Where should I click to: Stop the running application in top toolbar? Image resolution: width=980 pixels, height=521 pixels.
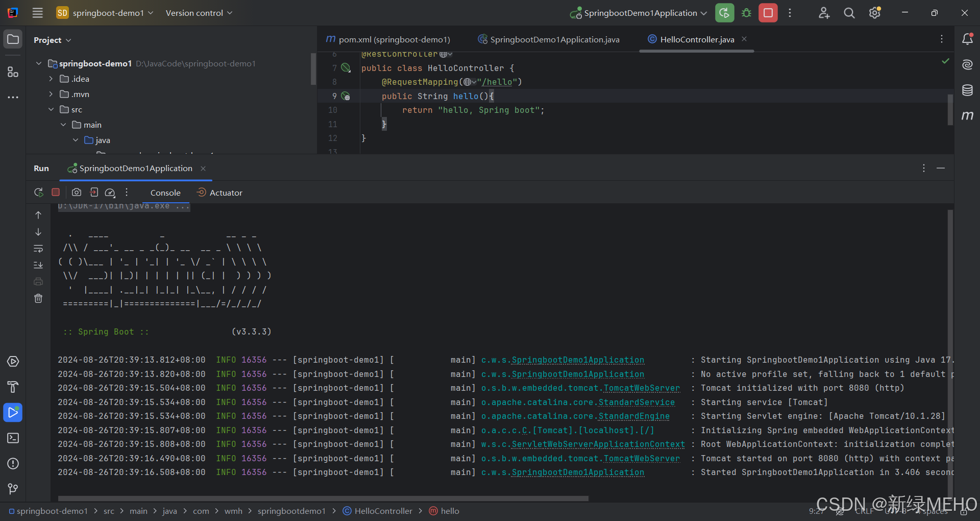(768, 13)
